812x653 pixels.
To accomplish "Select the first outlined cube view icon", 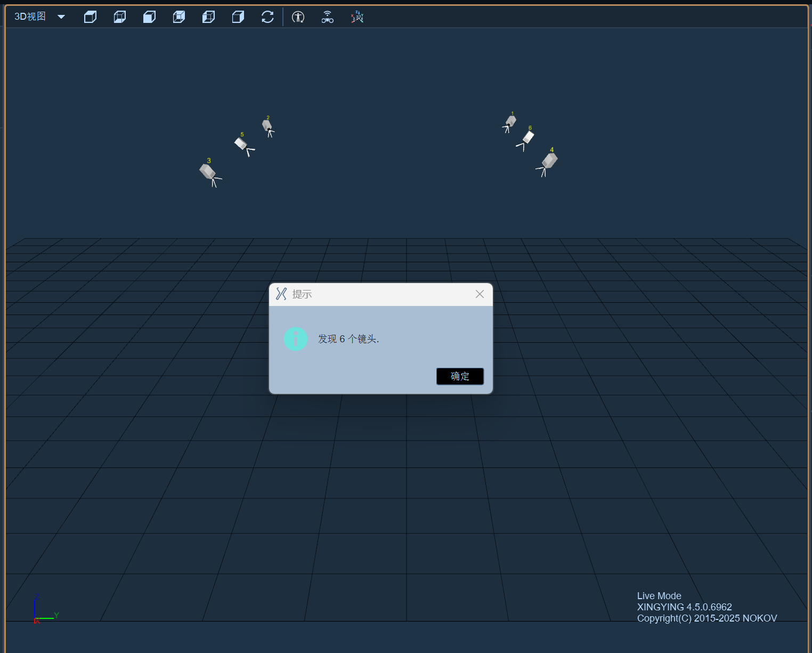I will click(x=90, y=17).
